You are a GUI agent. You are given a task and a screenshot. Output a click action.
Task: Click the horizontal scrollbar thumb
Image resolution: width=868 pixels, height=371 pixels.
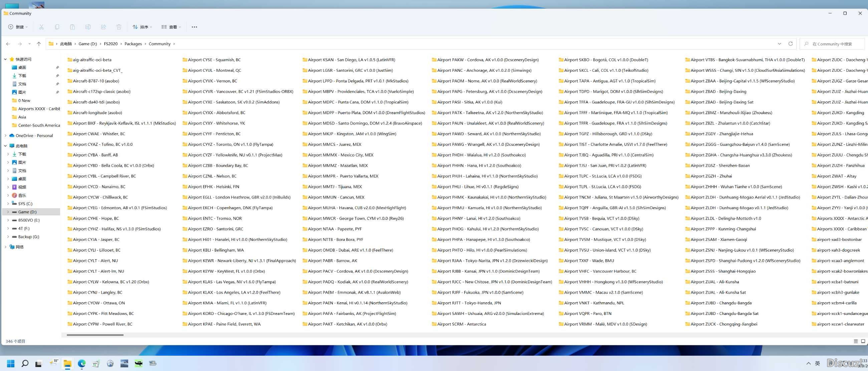[x=95, y=335]
